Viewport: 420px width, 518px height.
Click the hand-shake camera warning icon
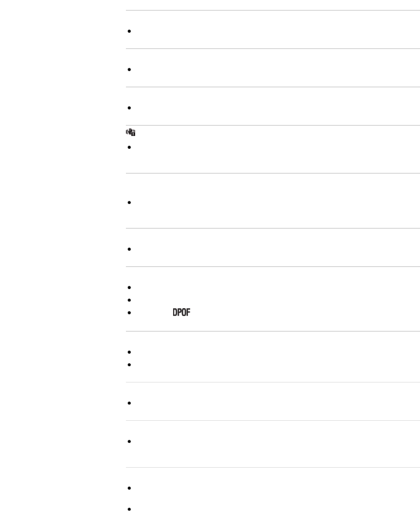tap(131, 133)
